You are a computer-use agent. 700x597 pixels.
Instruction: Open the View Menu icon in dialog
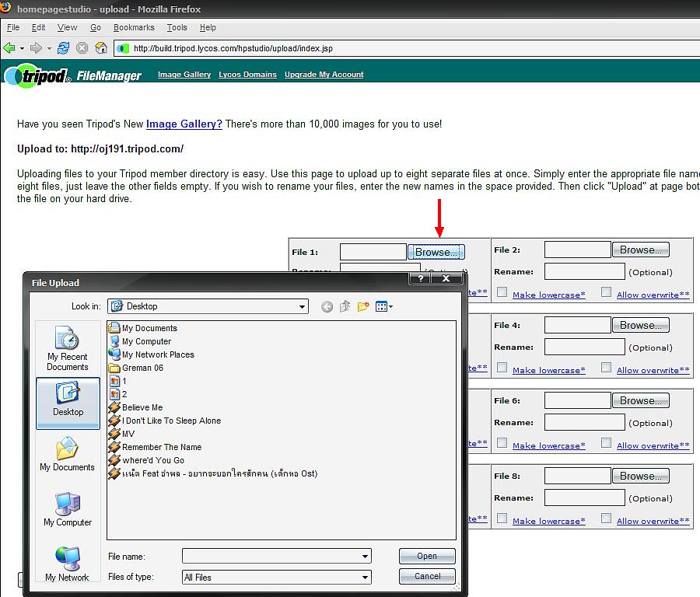[384, 306]
